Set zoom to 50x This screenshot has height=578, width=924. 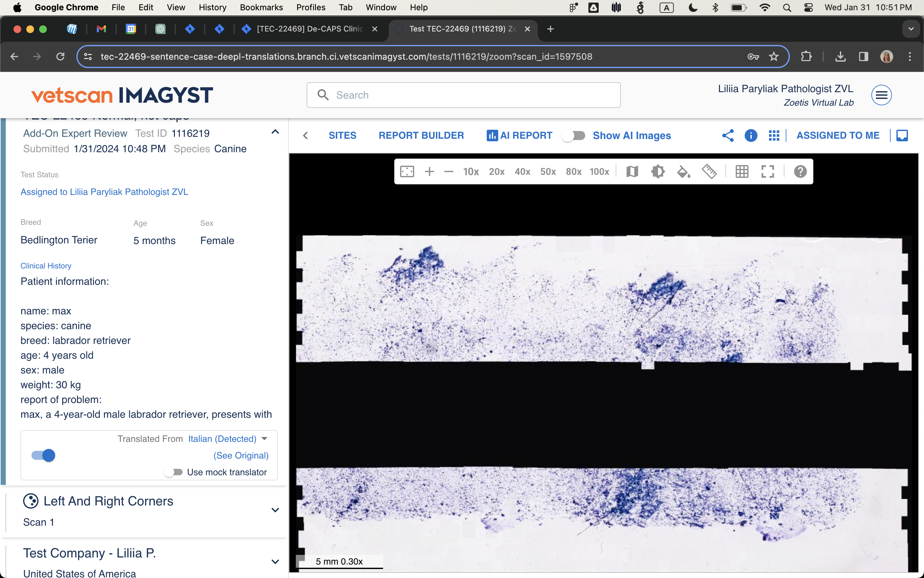pyautogui.click(x=548, y=172)
